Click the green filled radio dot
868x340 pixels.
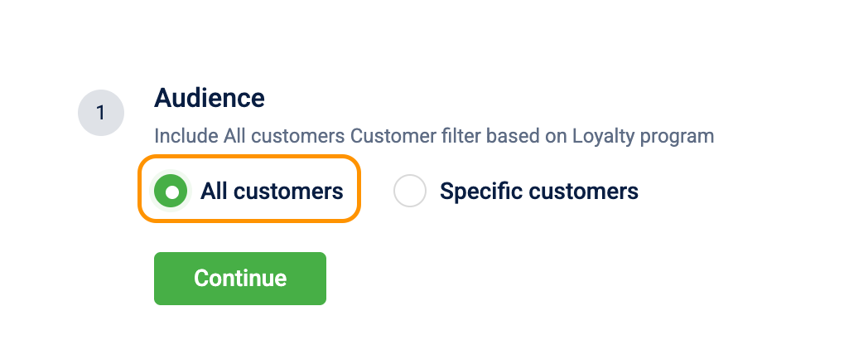(171, 192)
